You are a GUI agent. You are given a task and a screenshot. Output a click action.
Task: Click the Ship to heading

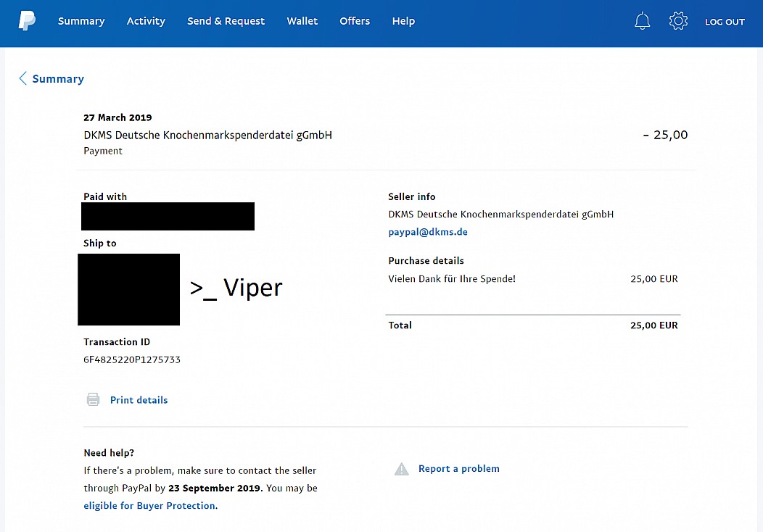(100, 243)
